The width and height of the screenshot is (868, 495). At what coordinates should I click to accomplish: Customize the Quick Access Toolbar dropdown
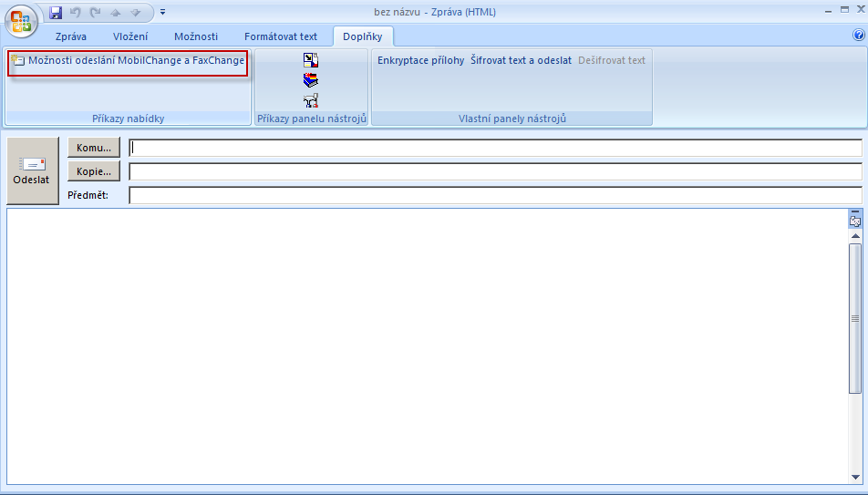(162, 12)
